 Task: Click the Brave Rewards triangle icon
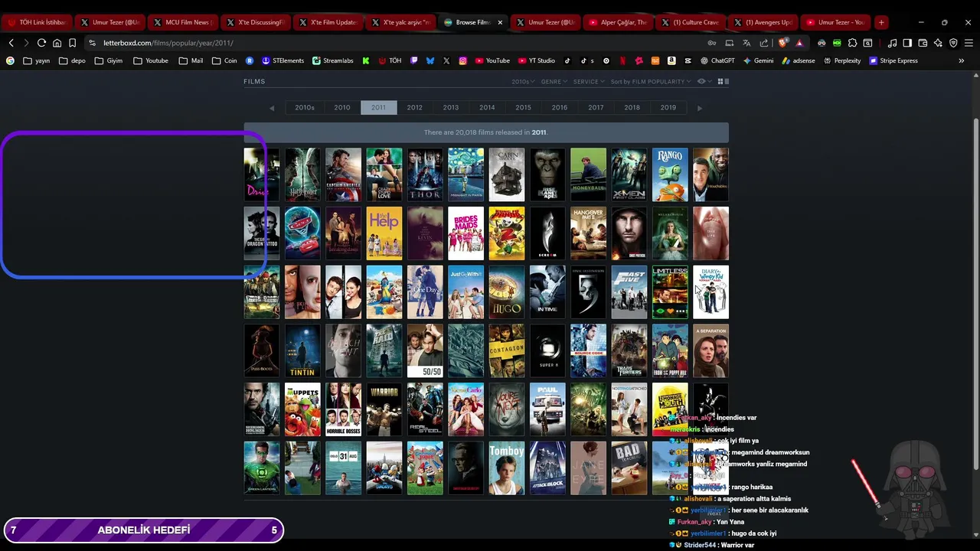(799, 43)
